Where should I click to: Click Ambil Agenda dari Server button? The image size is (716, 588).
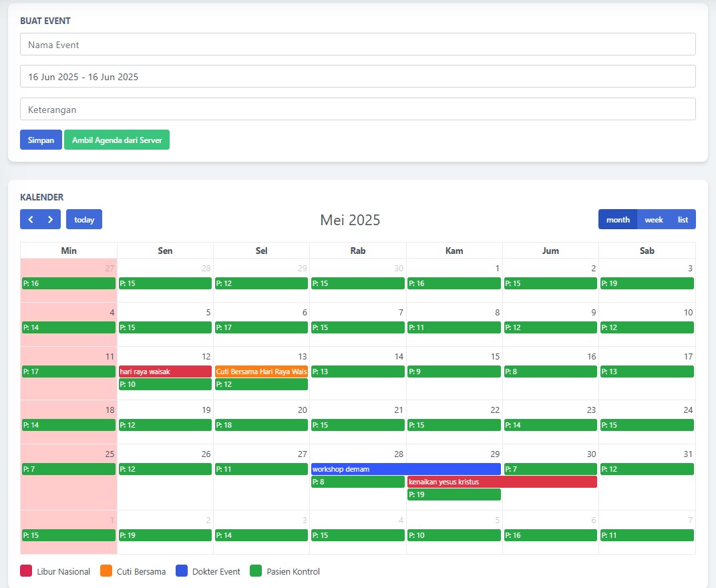(x=117, y=140)
